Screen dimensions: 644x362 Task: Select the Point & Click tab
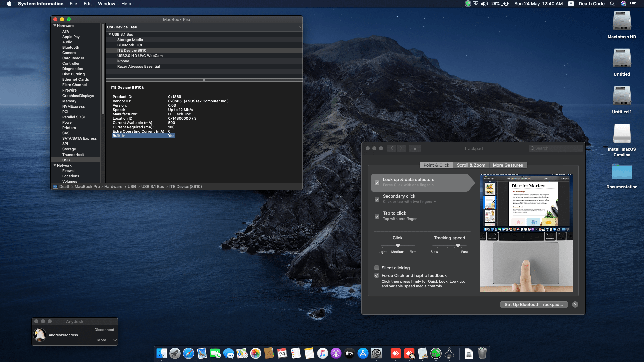pos(436,165)
